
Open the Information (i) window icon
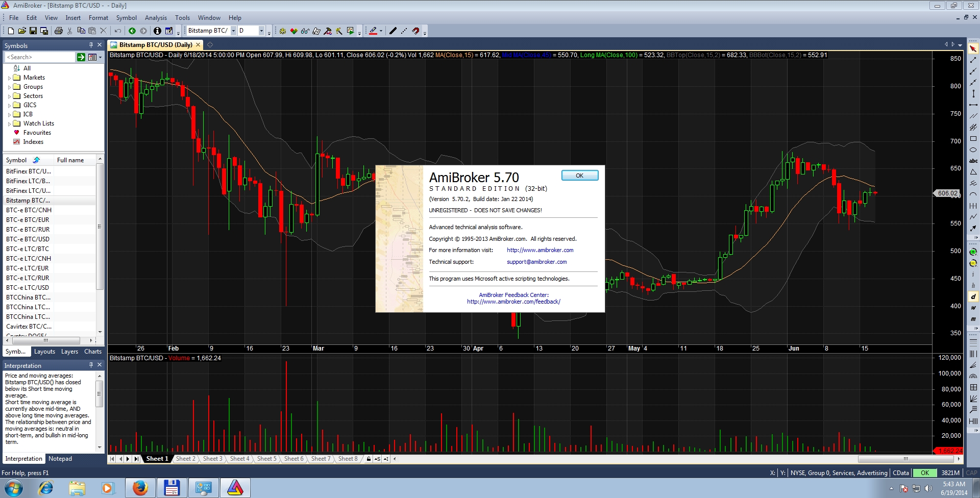(x=157, y=31)
